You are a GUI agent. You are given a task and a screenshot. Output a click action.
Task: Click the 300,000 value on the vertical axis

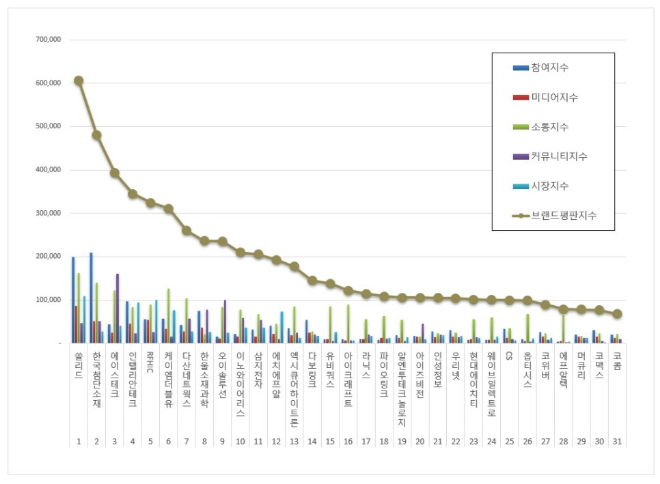47,213
